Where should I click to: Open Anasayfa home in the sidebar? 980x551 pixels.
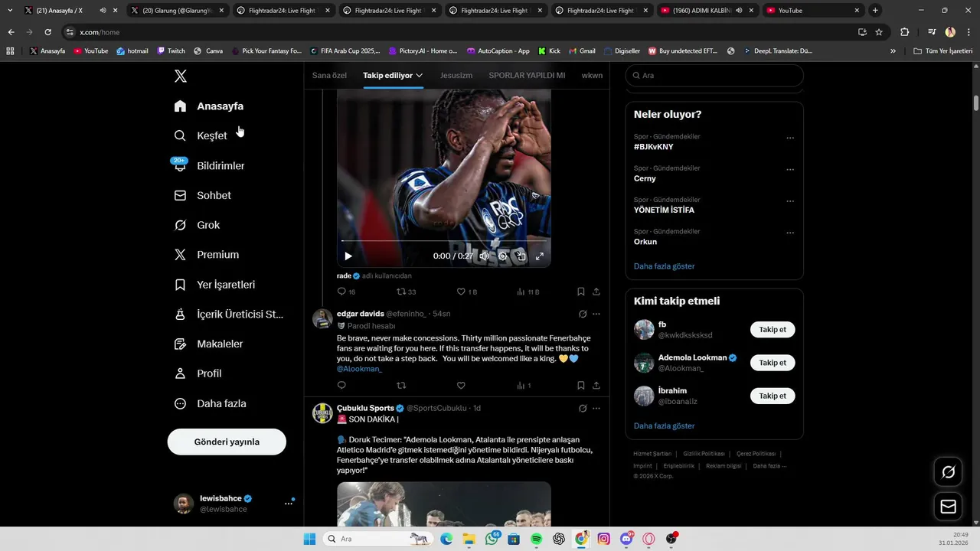[x=209, y=106]
